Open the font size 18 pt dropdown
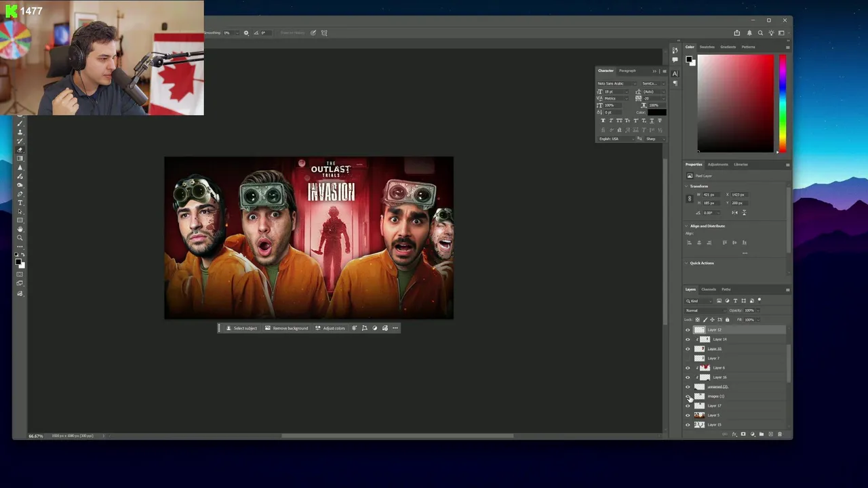The image size is (868, 488). 616,91
